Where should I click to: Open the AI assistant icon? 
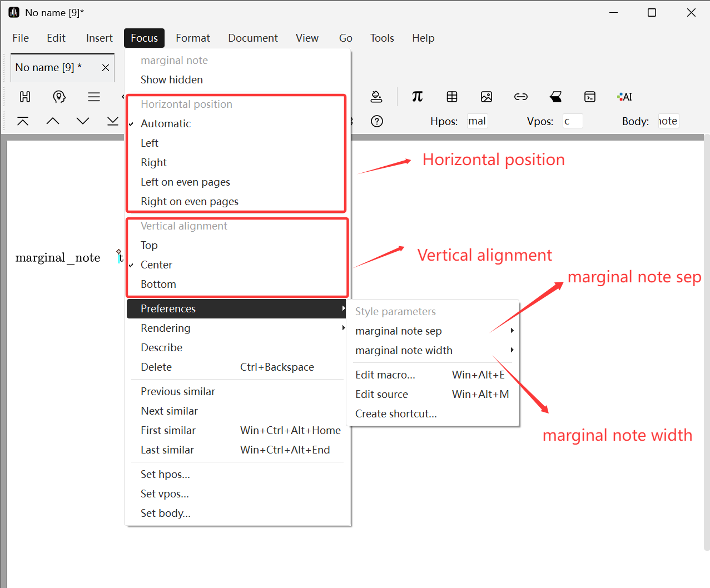click(624, 97)
